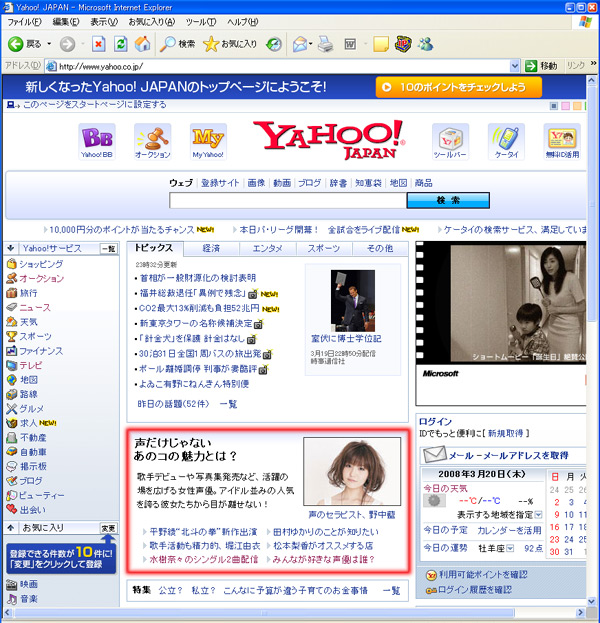Open Favorites star お気に入り in toolbar

(x=230, y=44)
